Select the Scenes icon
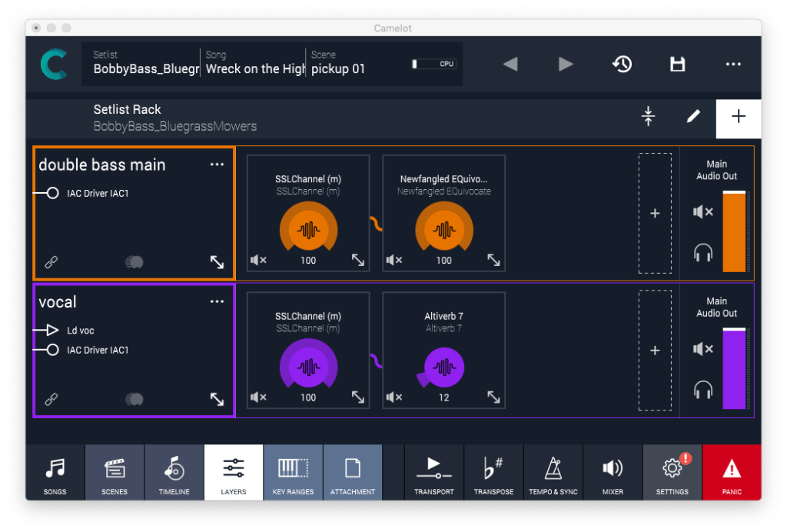 114,472
